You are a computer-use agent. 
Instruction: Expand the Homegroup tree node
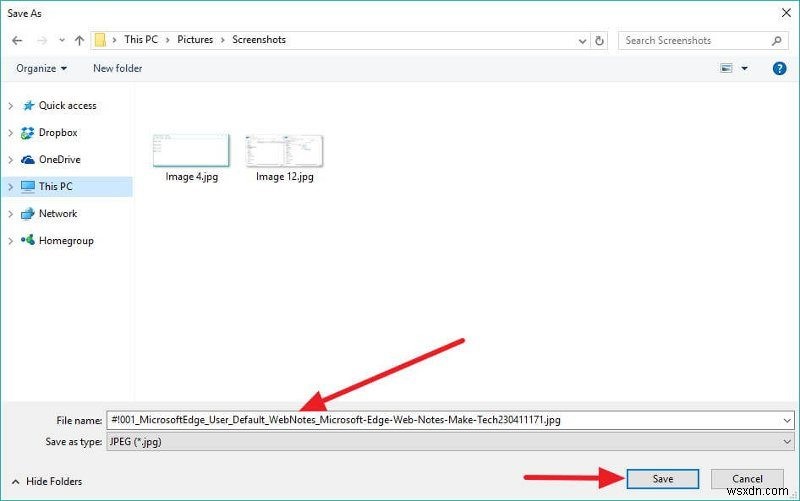10,241
